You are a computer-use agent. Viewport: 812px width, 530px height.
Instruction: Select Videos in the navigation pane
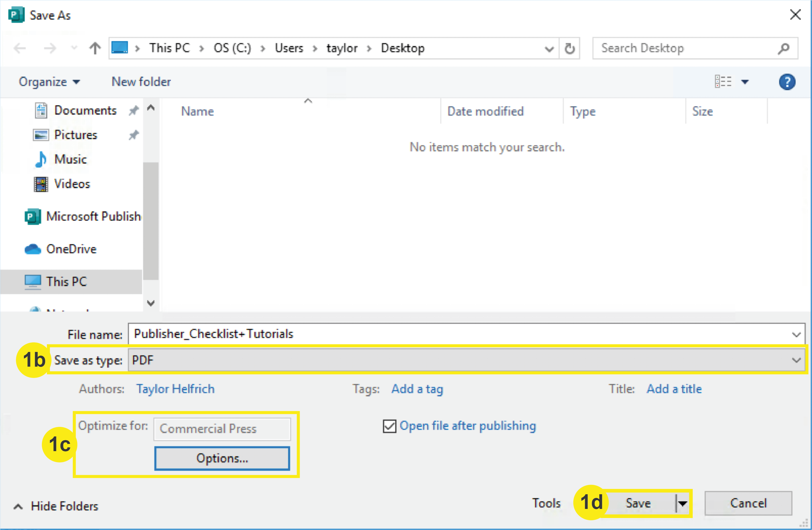coord(72,184)
